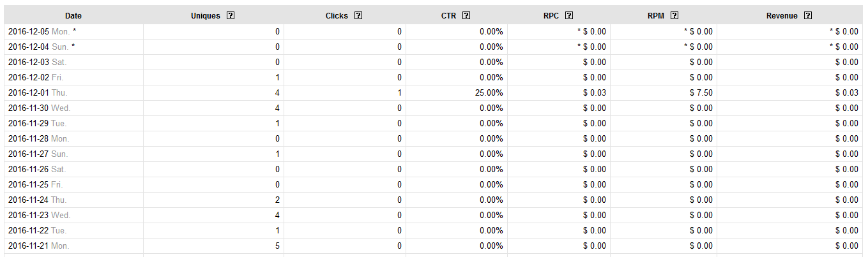
Task: Click the $ 7.50 RPM value
Action: (x=701, y=92)
